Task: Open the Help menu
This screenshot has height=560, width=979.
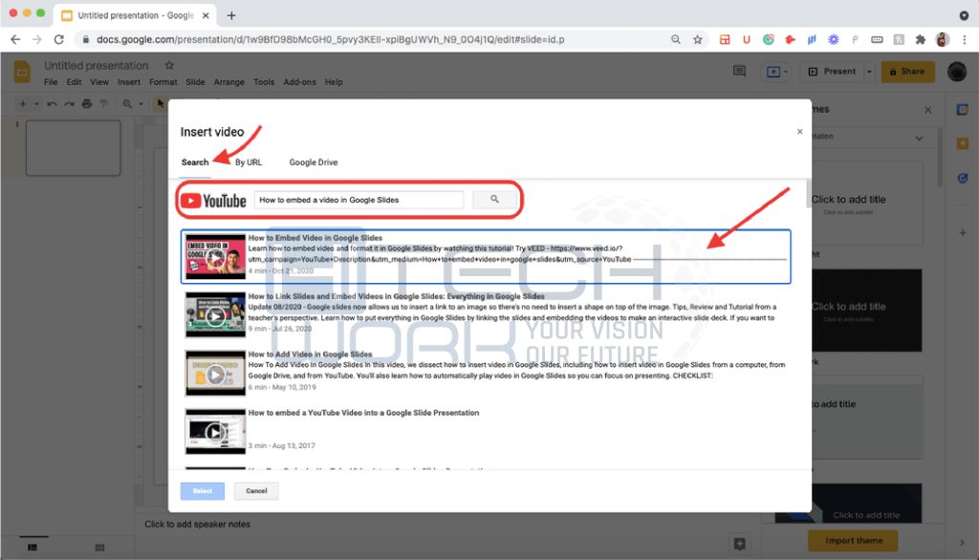Action: pos(334,82)
